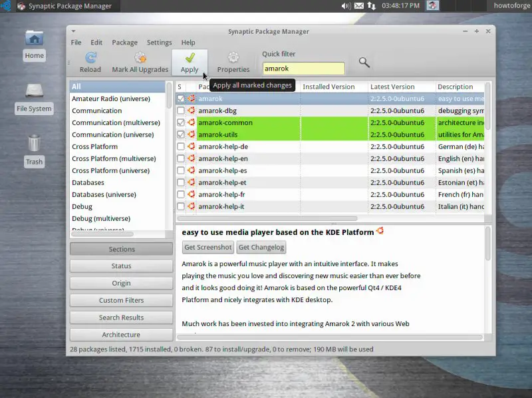This screenshot has width=532, height=398.
Task: Open the Edit menu
Action: pos(96,43)
